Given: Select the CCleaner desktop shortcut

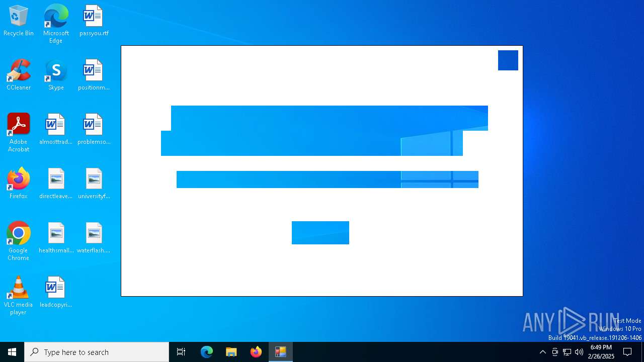Looking at the screenshot, I should click(x=19, y=75).
